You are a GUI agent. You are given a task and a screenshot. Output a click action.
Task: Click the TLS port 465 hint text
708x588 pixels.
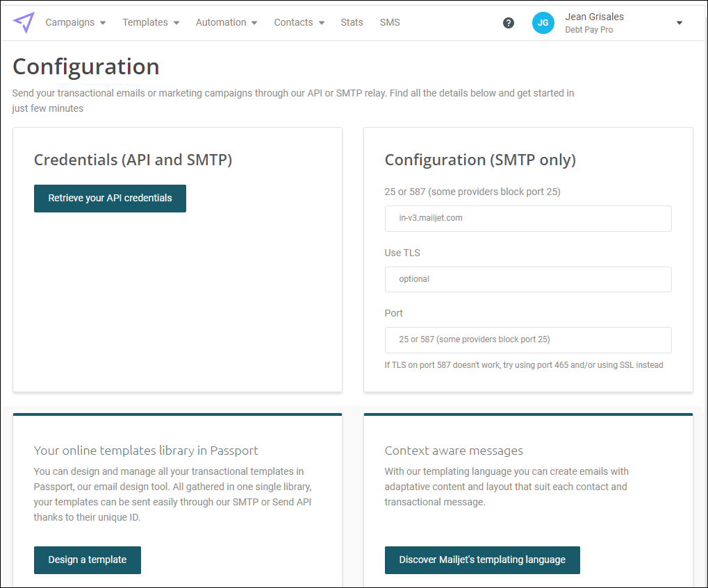coord(524,364)
